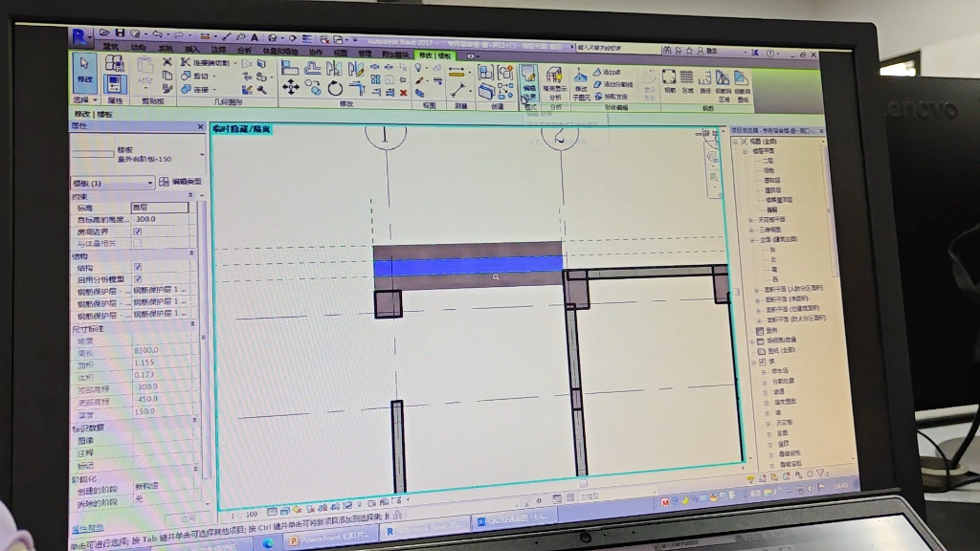Click the Cut to clipboard scissors icon
The image size is (980, 551).
tap(167, 62)
